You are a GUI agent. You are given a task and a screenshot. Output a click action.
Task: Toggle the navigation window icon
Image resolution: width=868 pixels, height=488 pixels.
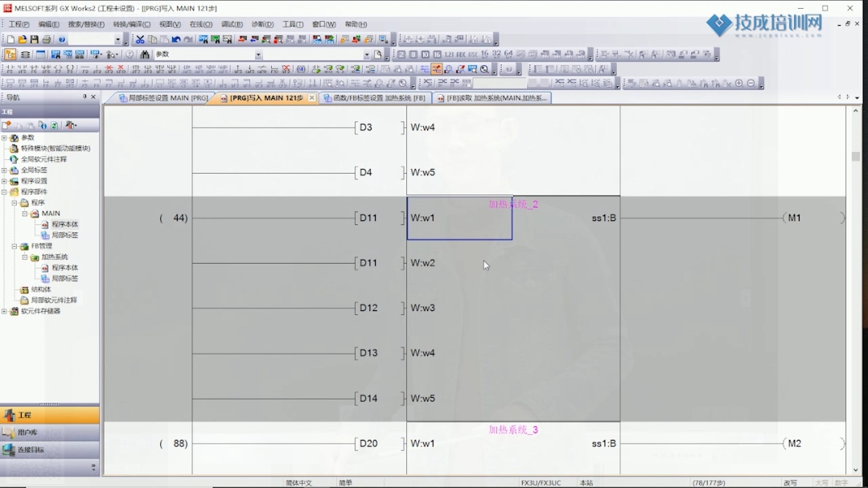pyautogui.click(x=10, y=54)
